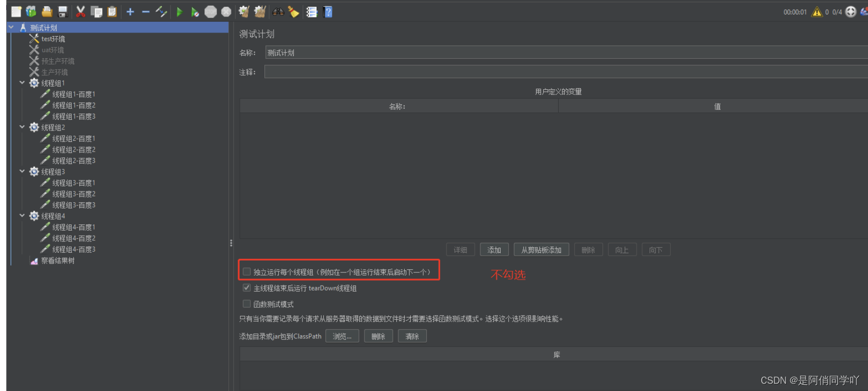
Task: Click the 添加 variable button
Action: pos(494,250)
